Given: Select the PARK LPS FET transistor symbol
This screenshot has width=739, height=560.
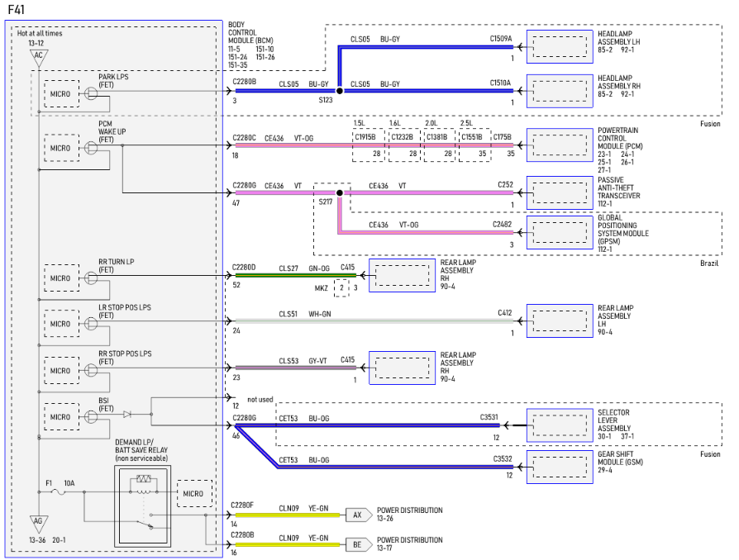Looking at the screenshot, I should 91,93.
